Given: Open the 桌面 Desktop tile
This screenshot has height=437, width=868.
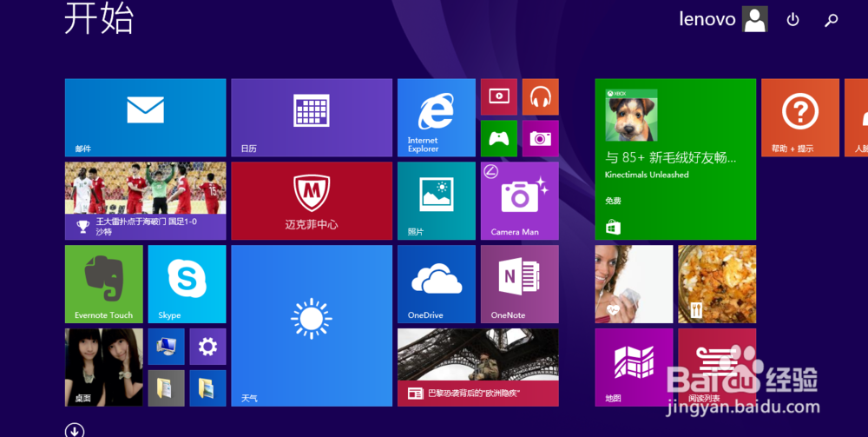Looking at the screenshot, I should tap(103, 367).
